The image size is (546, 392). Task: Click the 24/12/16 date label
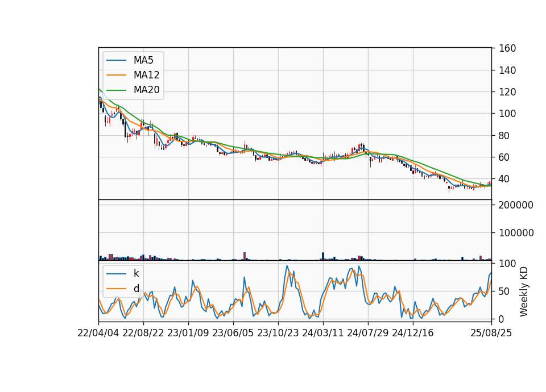[x=413, y=333]
